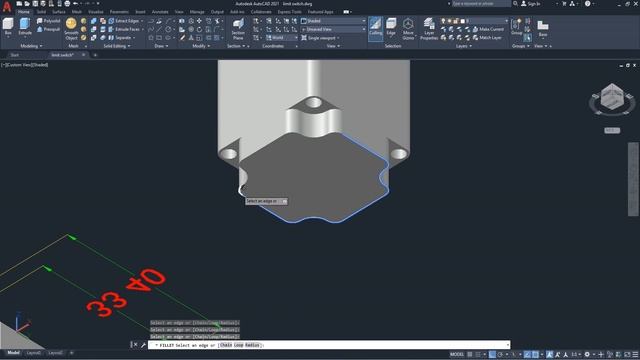640x360 pixels.
Task: Expand the Draw panel dropdown
Action: pyautogui.click(x=161, y=46)
